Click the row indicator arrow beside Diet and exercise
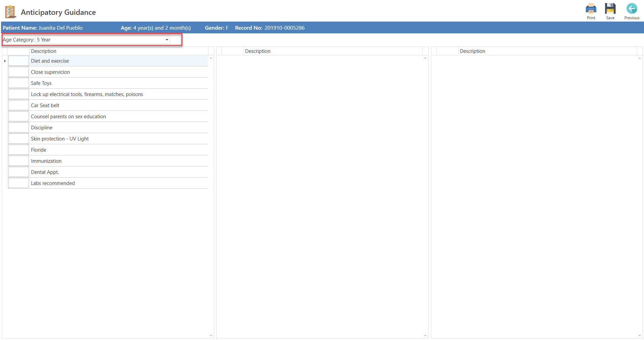 [5, 61]
